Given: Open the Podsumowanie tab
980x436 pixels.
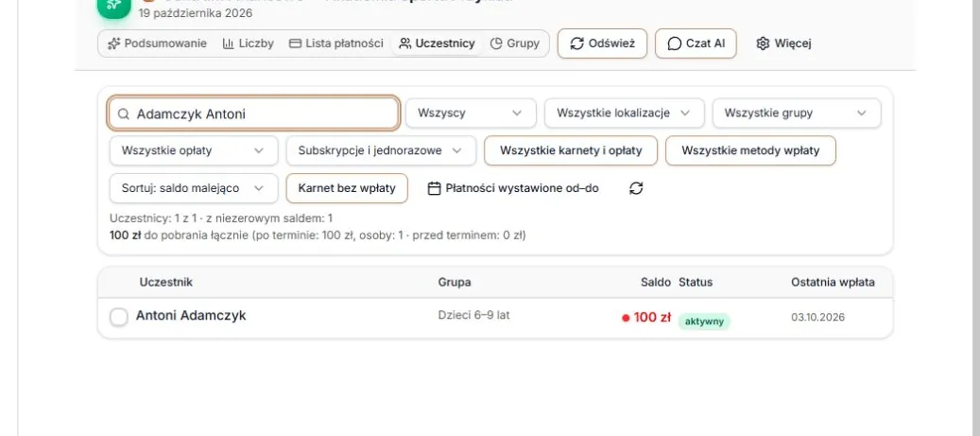Looking at the screenshot, I should coord(157,44).
